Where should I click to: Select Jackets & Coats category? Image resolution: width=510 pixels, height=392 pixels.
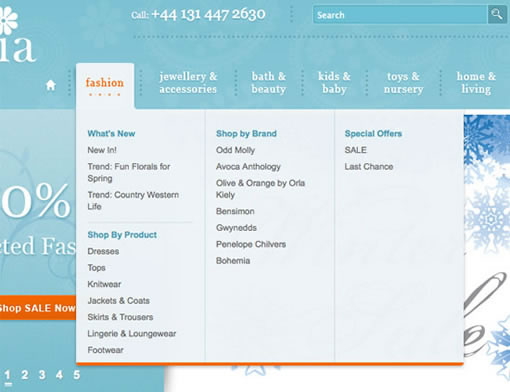118,301
